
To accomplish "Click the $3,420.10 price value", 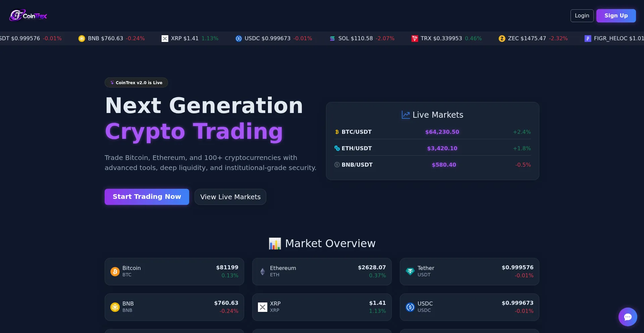I will click(x=442, y=148).
